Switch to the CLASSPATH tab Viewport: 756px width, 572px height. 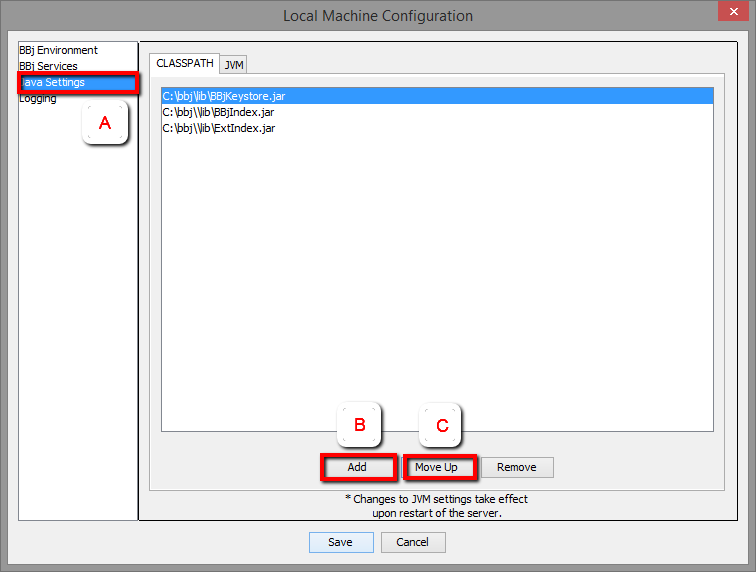coord(184,63)
